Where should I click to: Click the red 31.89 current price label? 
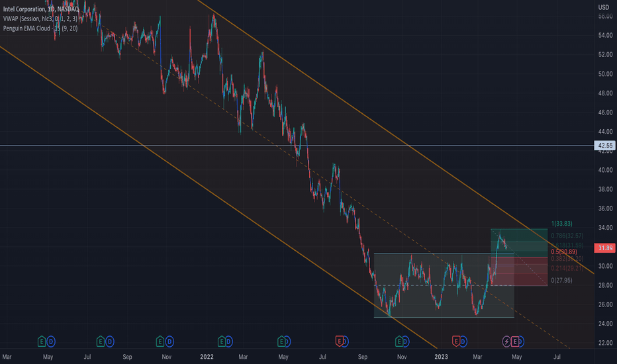pyautogui.click(x=605, y=248)
